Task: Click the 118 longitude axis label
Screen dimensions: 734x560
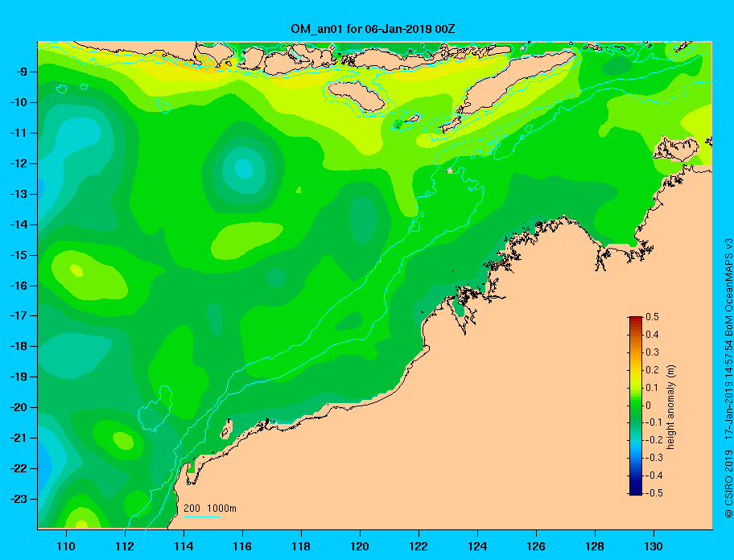Action: pos(301,546)
